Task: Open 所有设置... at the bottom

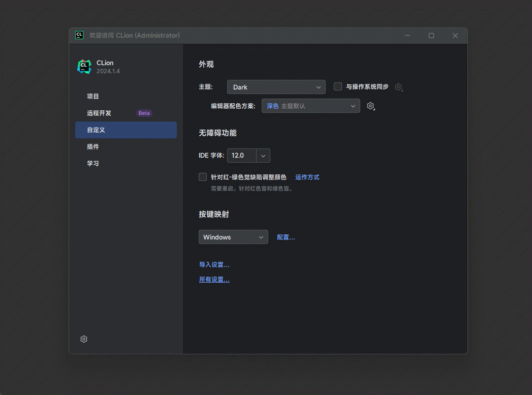Action: coord(214,279)
